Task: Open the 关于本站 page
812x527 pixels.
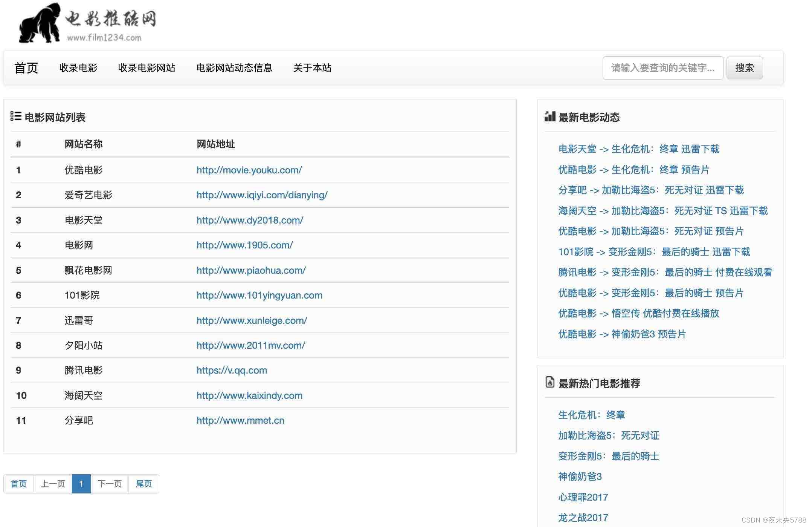Action: coord(312,68)
